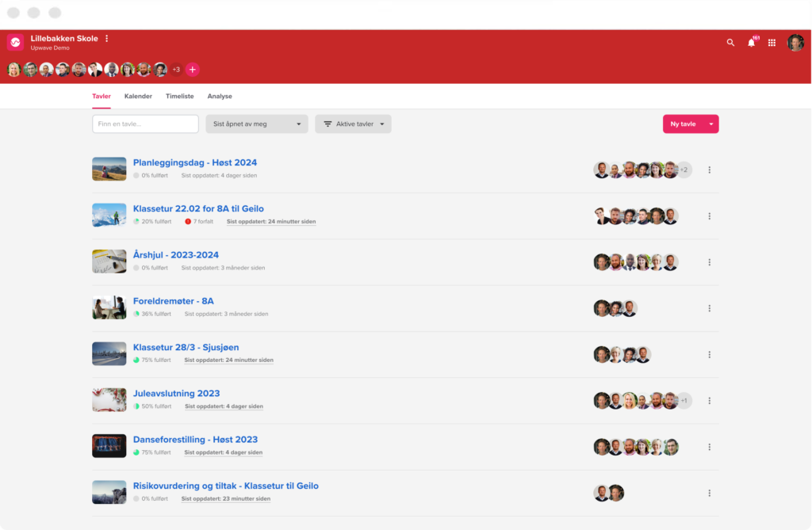Click the Planleggingsdag board thumbnail

click(x=109, y=169)
